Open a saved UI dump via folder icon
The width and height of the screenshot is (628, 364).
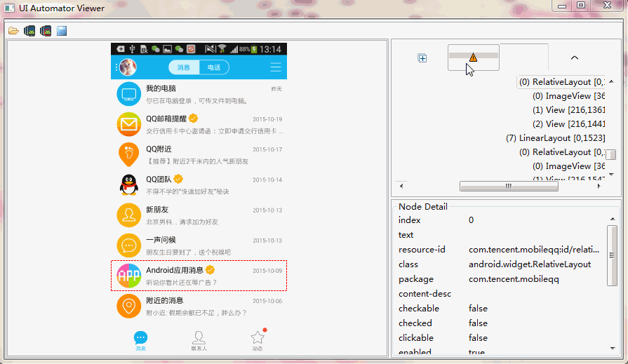tap(13, 31)
